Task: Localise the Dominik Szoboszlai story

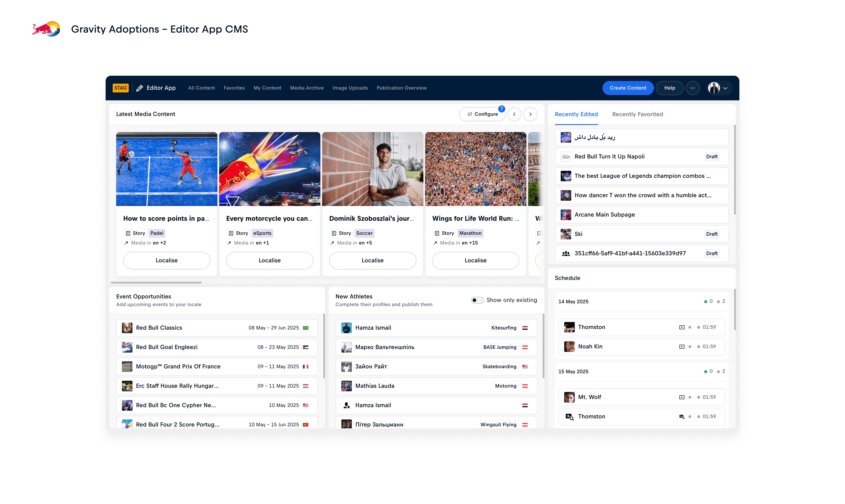Action: click(x=372, y=261)
